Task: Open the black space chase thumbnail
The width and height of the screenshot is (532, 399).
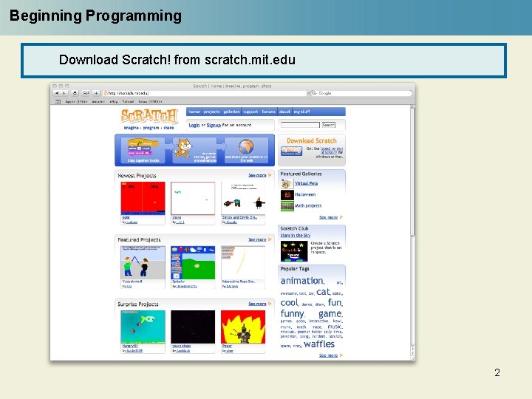Action: pyautogui.click(x=193, y=327)
